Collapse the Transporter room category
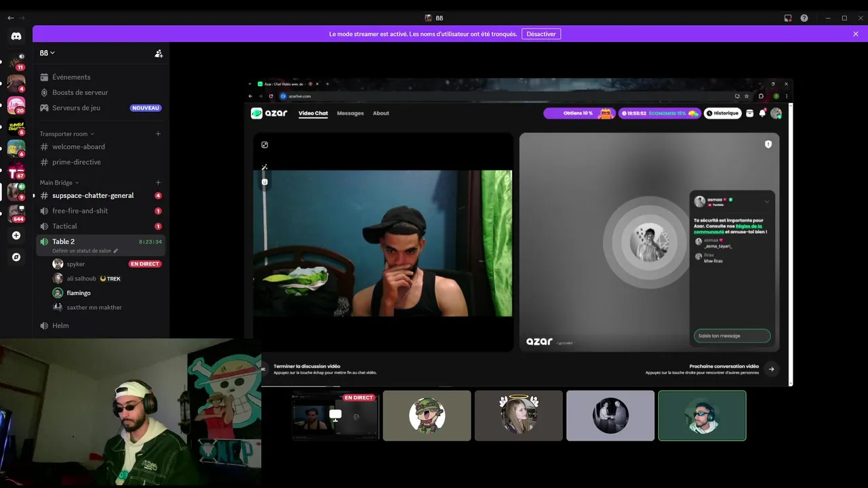The image size is (868, 488). click(66, 134)
